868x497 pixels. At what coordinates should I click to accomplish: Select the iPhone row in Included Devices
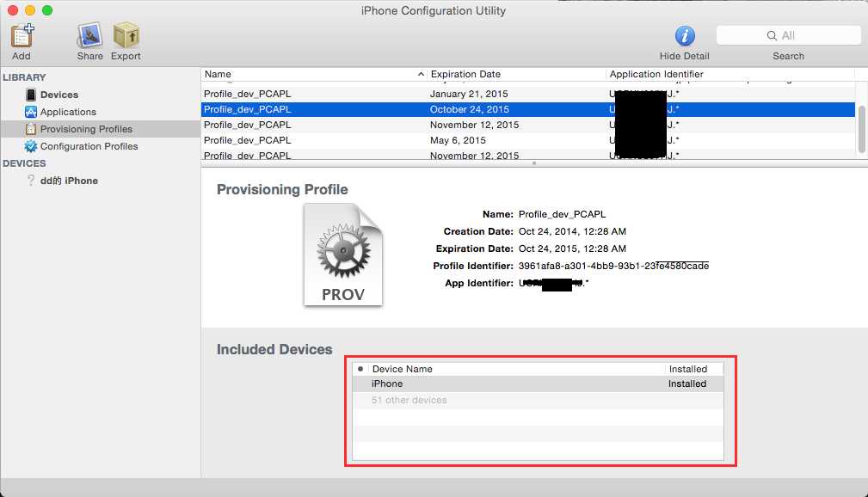click(x=538, y=383)
